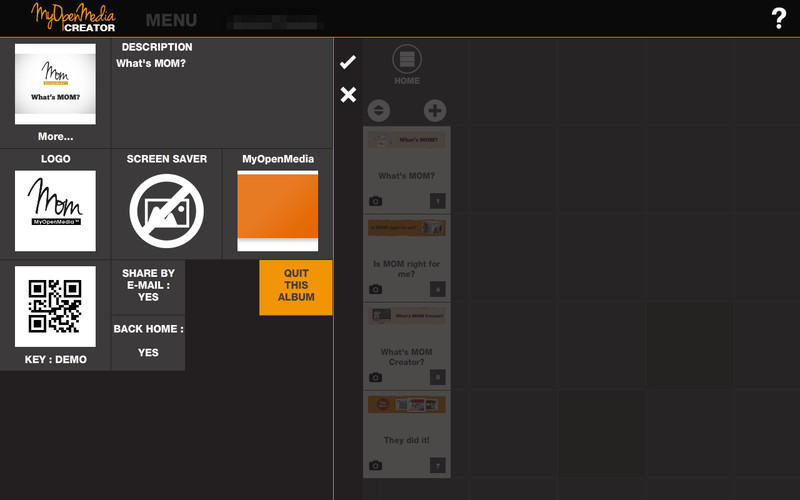Click the plus add page icon
The width and height of the screenshot is (800, 500).
pyautogui.click(x=435, y=111)
